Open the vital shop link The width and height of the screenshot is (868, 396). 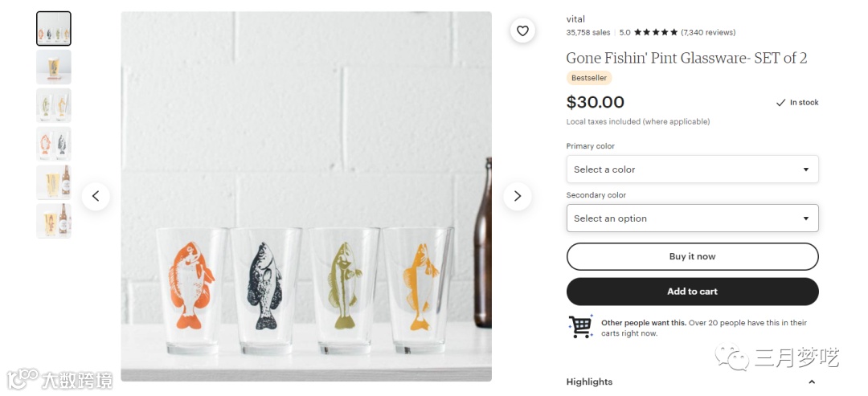pos(575,19)
